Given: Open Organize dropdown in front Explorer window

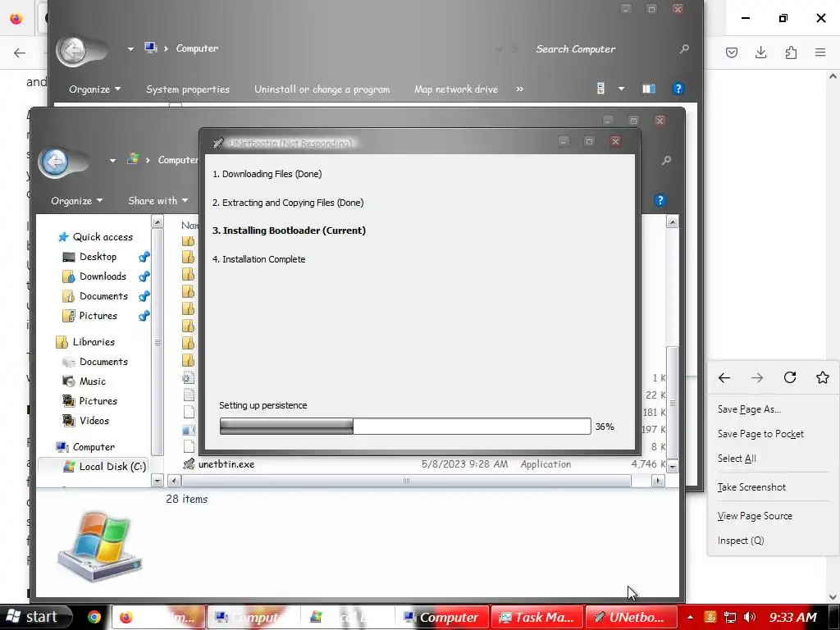Looking at the screenshot, I should (x=76, y=201).
